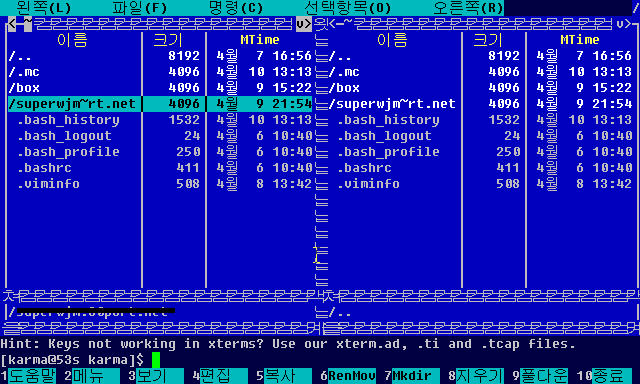Select .bash_logout in right panel

(x=480, y=136)
